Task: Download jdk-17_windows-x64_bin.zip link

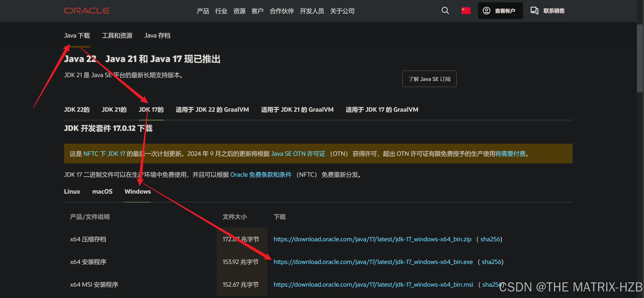Action: coord(372,239)
